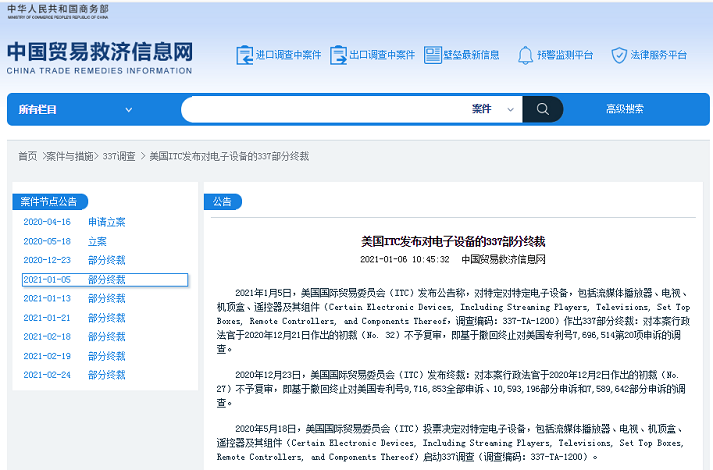Click the timestamp 2021-01-06 10:45:32
713x470 pixels.
(405, 260)
